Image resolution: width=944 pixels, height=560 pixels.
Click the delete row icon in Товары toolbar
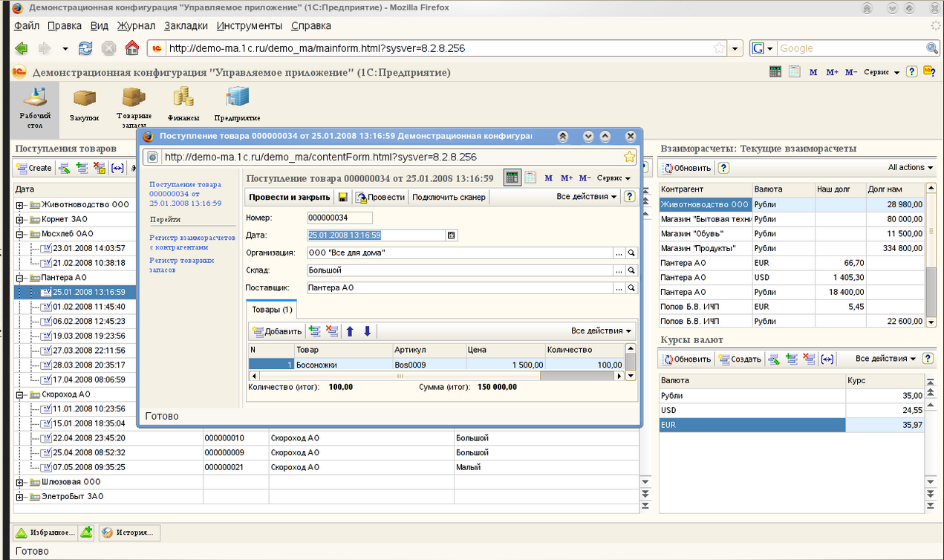(x=332, y=331)
